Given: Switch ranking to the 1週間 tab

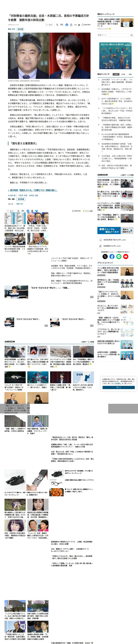Looking at the screenshot, I should tap(130, 74).
